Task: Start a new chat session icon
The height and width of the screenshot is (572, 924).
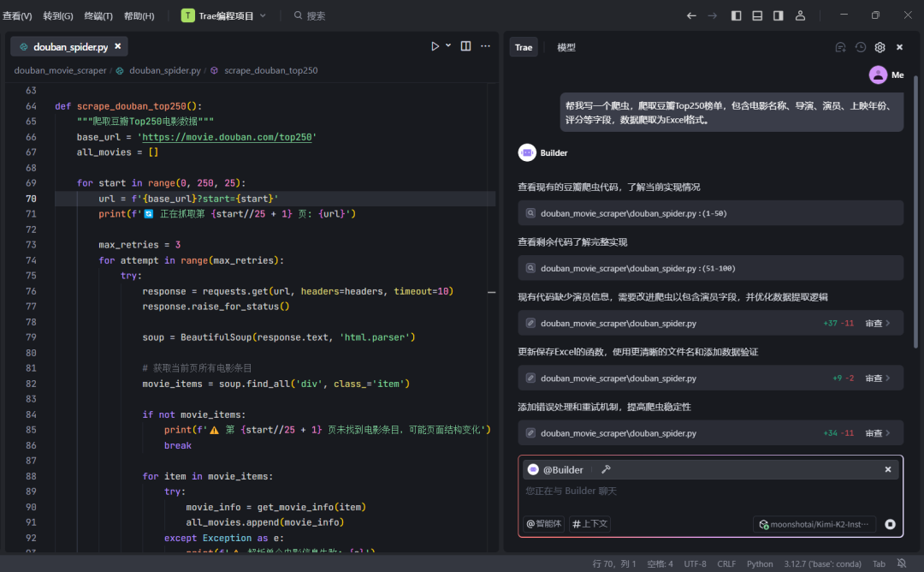Action: [840, 47]
